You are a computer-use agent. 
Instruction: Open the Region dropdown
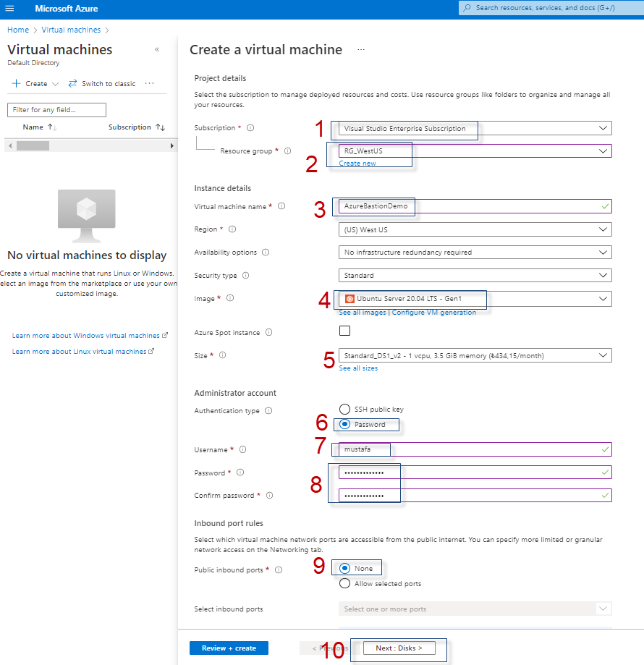tap(475, 229)
